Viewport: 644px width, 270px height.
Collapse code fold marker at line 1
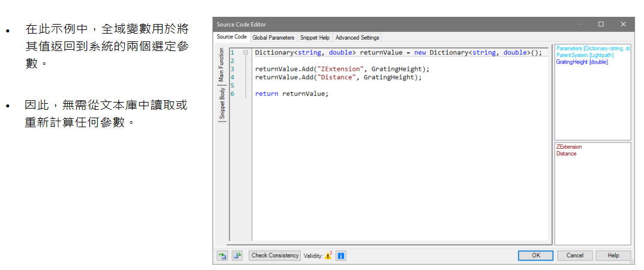tap(245, 53)
